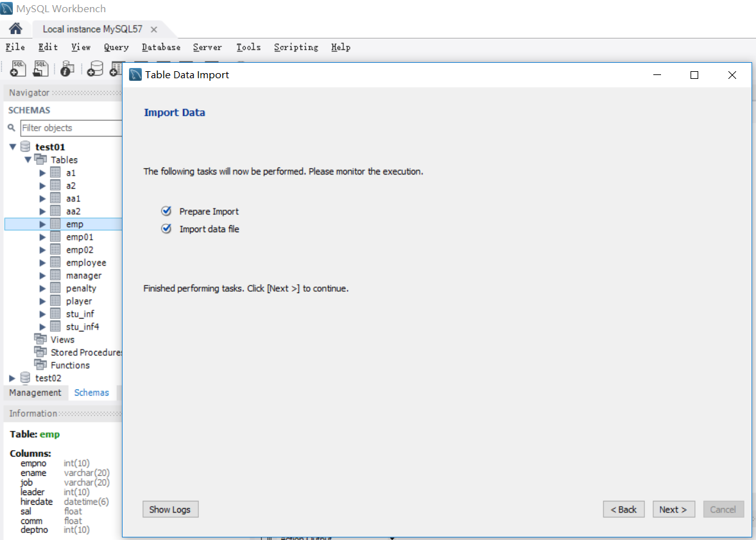Click the Cancel button
The width and height of the screenshot is (756, 540).
point(723,509)
